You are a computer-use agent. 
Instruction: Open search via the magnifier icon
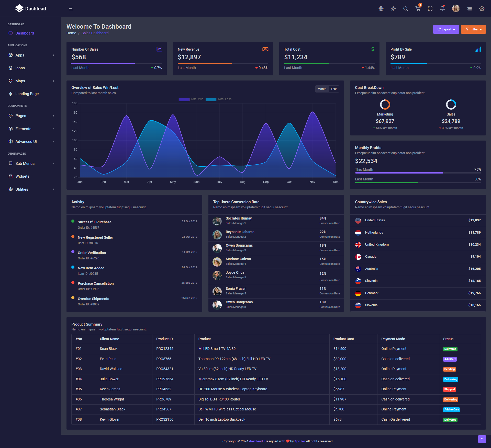tap(406, 9)
